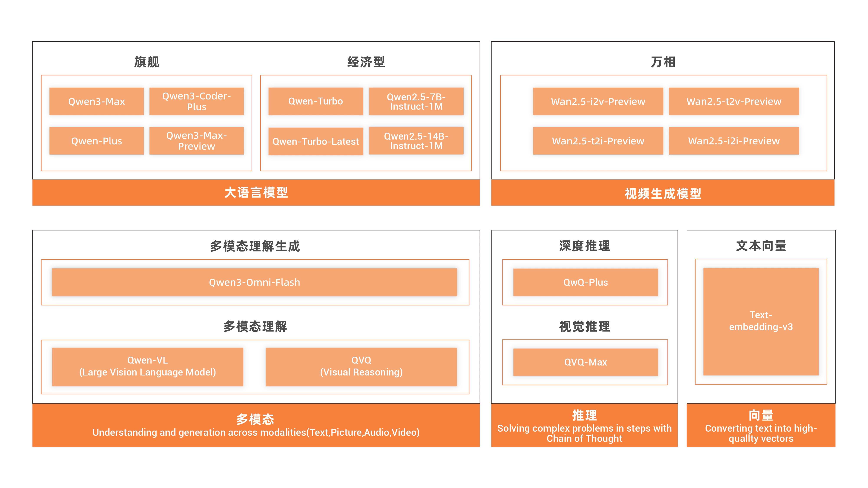
Task: Select the Qwen3-Coder-Plus box
Action: (x=197, y=101)
